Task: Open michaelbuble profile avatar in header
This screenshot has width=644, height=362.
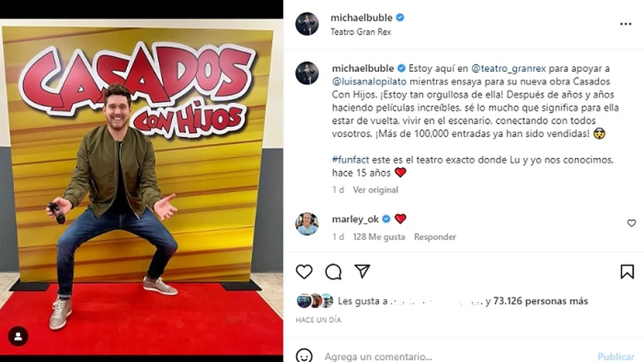Action: [x=307, y=24]
